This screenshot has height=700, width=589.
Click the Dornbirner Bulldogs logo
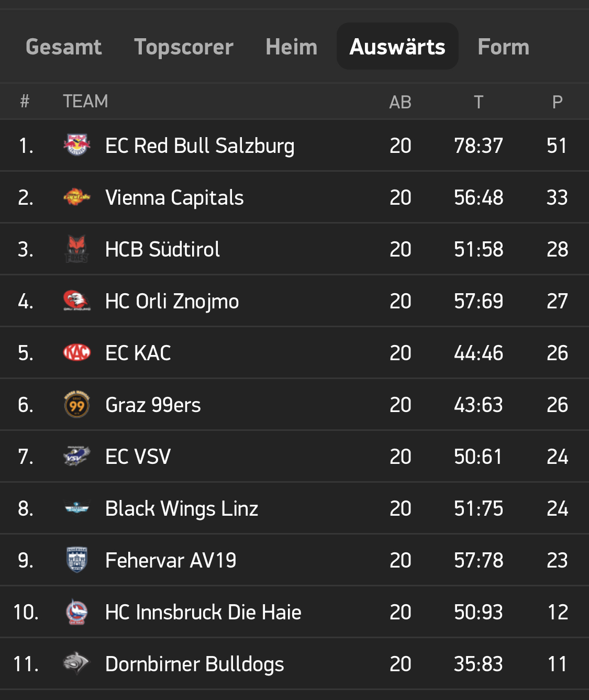pyautogui.click(x=76, y=664)
